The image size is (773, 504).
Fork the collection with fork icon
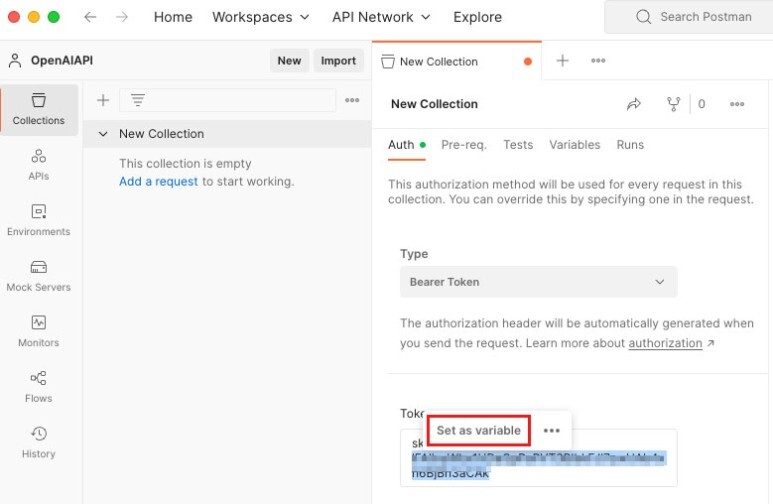click(673, 104)
